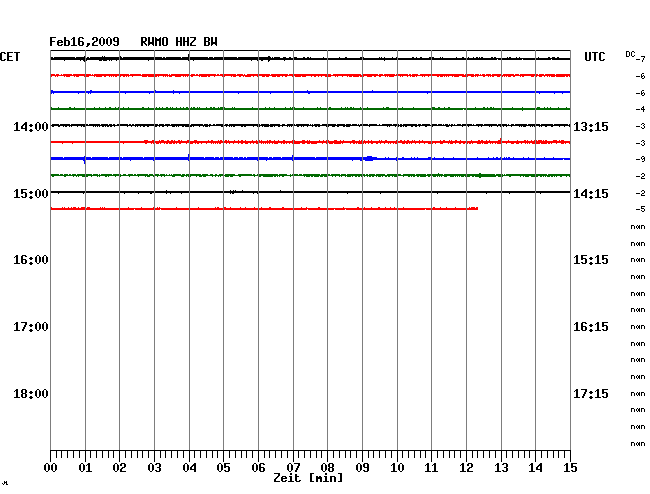Click the DC column header
Viewport: 650px width, 494px height.
point(630,54)
